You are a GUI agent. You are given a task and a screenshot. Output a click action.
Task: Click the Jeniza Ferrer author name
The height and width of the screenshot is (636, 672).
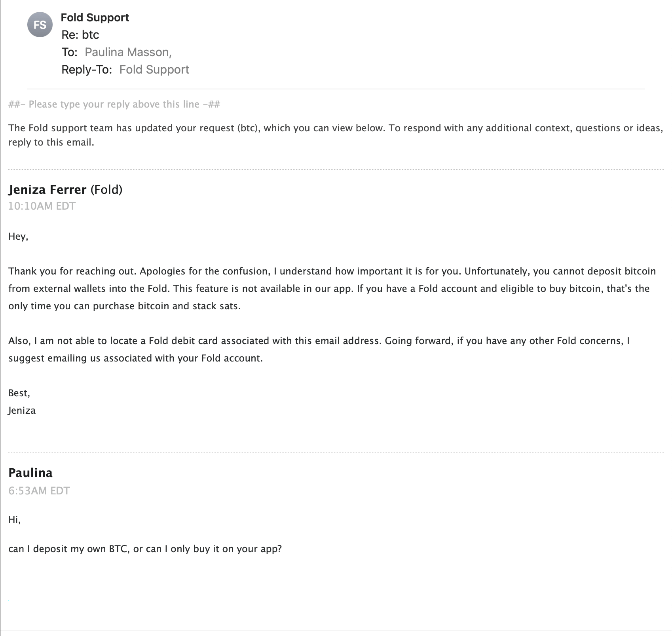[47, 189]
